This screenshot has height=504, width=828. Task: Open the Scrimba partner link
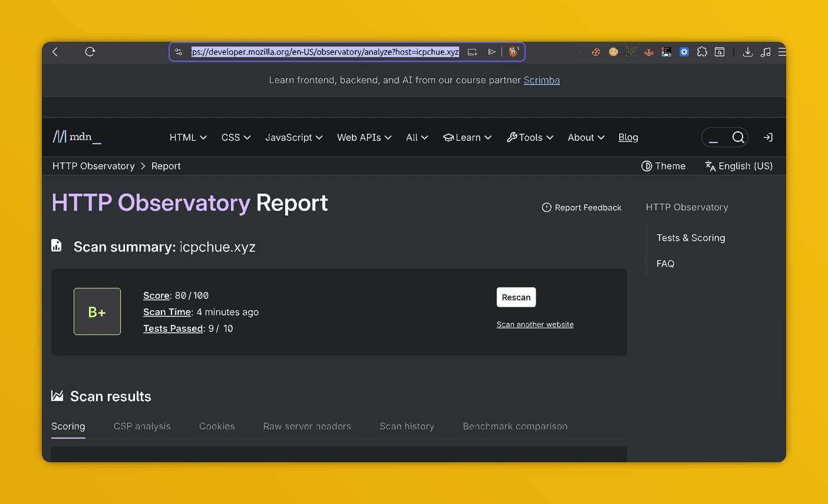[542, 80]
